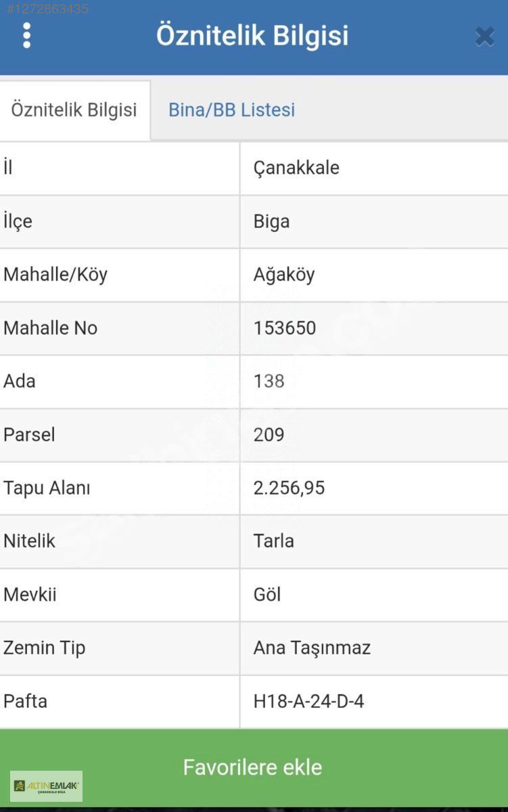Click the Pafta value H18-A-24-D-4
Viewport: 508px width, 812px height.
pos(308,701)
